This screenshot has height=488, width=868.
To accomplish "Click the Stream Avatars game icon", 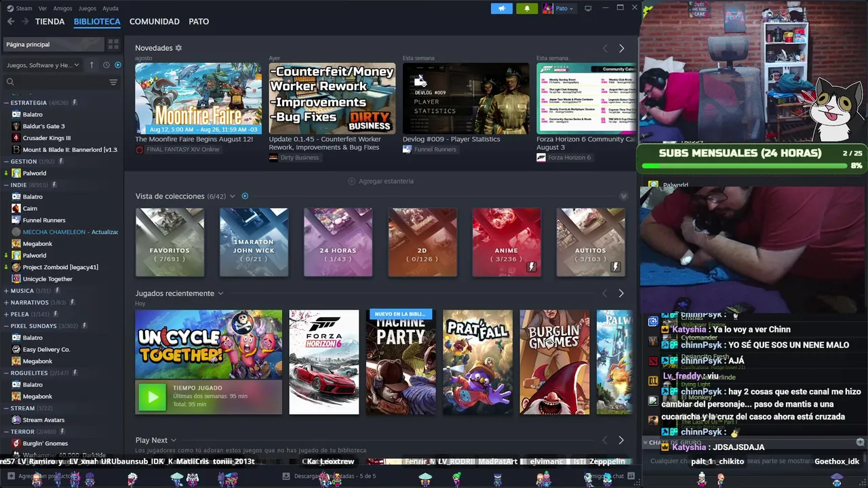I will click(16, 420).
